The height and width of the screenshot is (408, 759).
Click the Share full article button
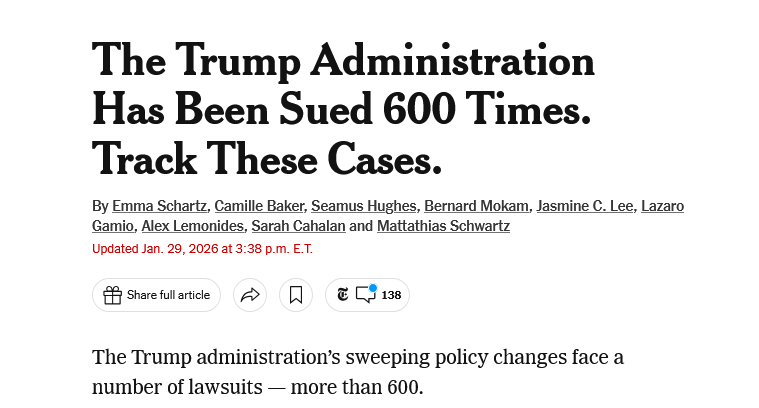[x=156, y=295]
